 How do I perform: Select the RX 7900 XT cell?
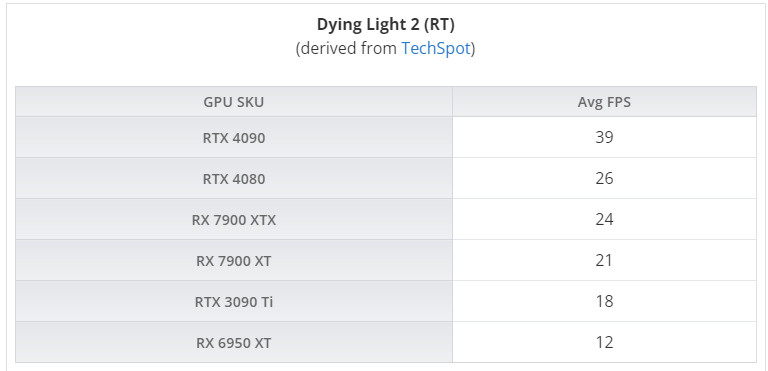pos(234,261)
